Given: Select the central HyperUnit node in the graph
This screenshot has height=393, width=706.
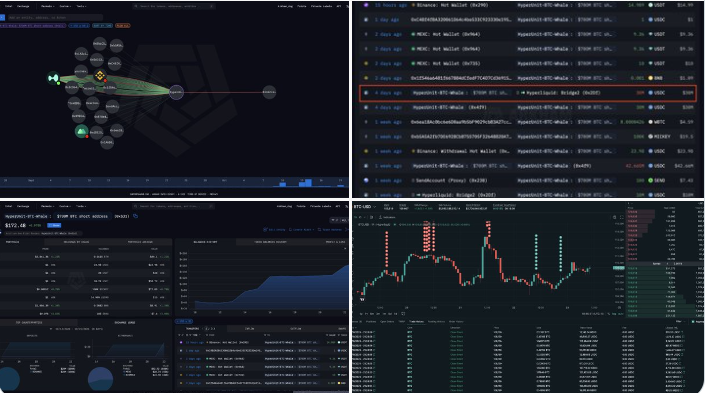Looking at the screenshot, I should [176, 92].
